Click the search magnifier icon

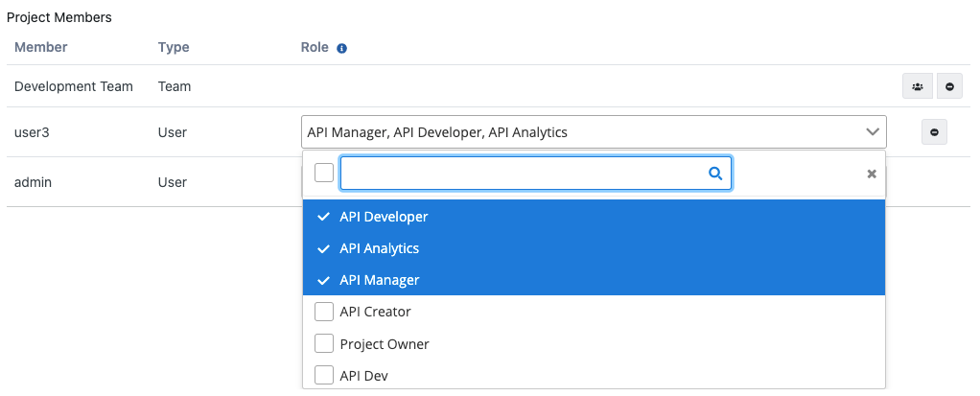[x=714, y=174]
